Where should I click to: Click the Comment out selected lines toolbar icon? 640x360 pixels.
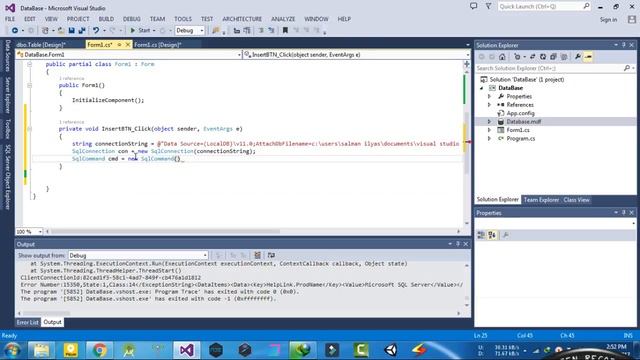pos(261,31)
